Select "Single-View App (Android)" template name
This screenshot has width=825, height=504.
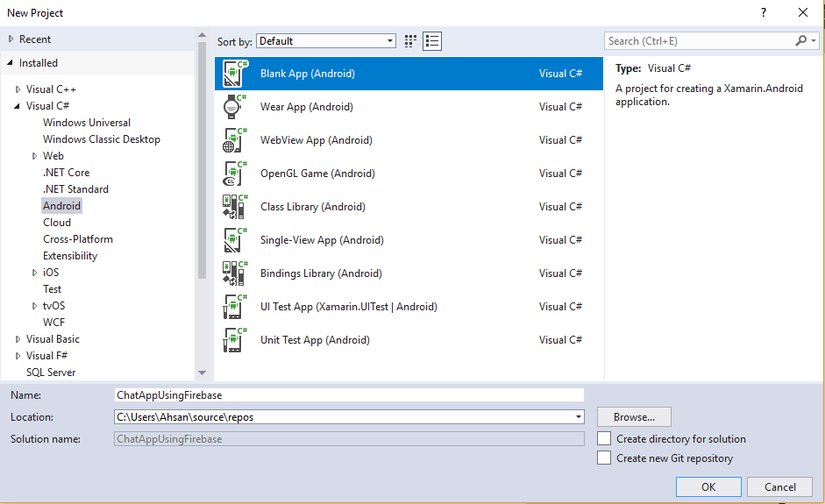322,240
